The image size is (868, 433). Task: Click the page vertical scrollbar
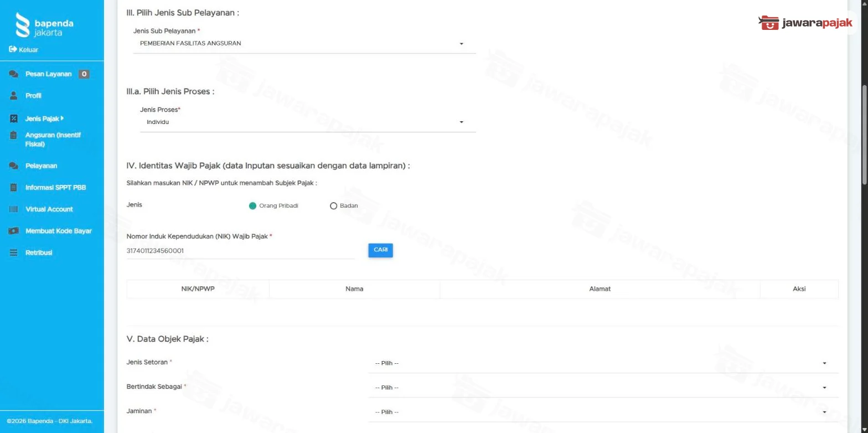(x=865, y=135)
